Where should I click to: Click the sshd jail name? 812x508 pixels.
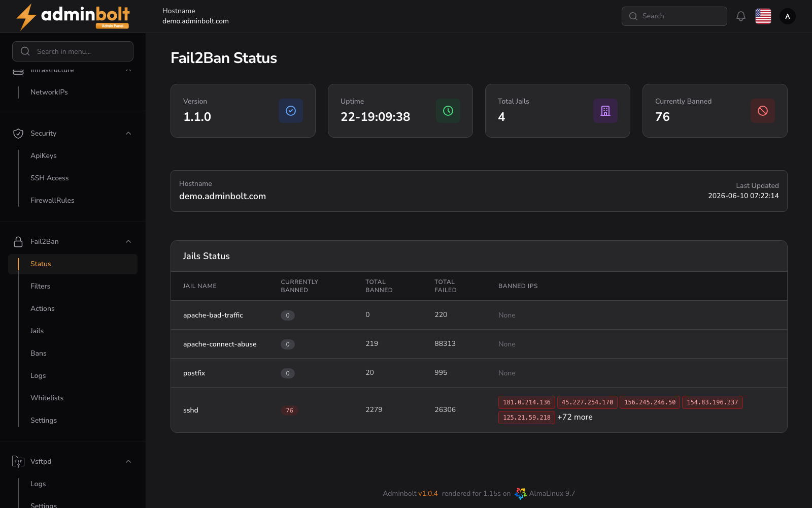(191, 410)
